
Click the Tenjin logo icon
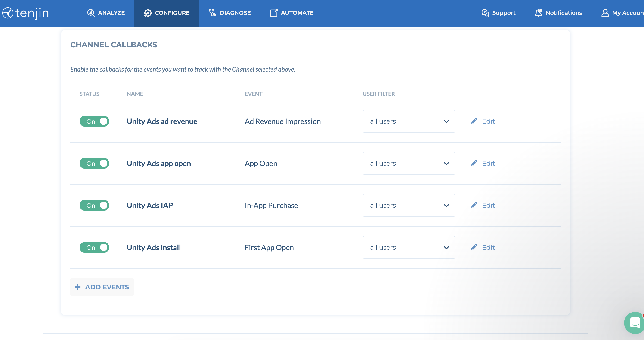[x=8, y=13]
